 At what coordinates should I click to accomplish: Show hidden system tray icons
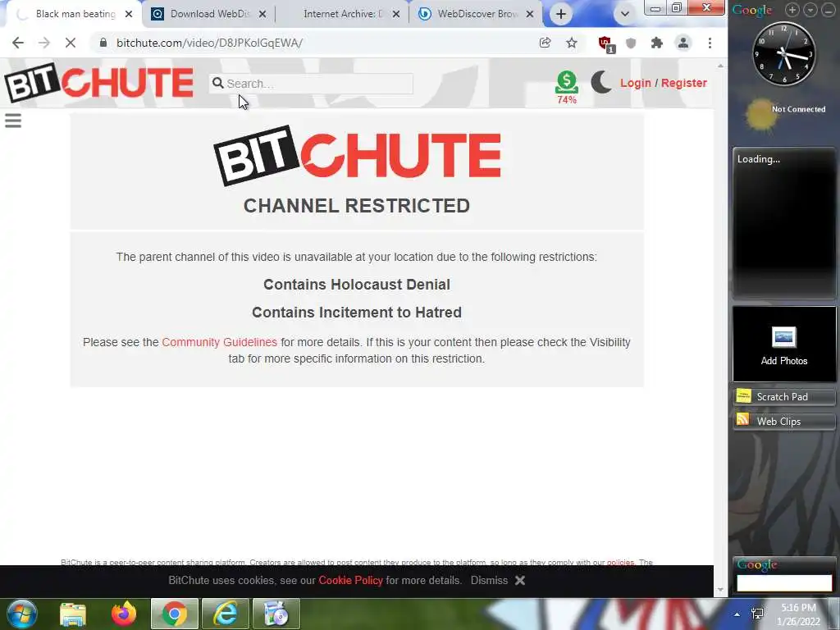(737, 614)
